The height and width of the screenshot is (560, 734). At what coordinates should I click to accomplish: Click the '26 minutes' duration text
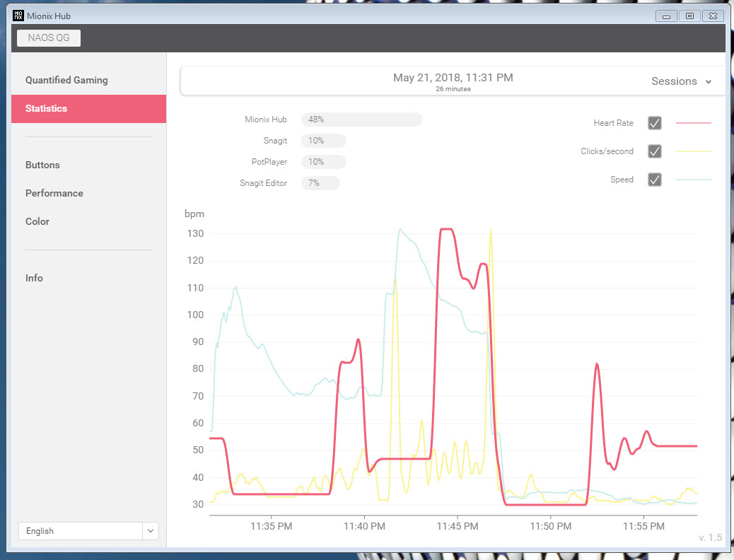(x=453, y=89)
